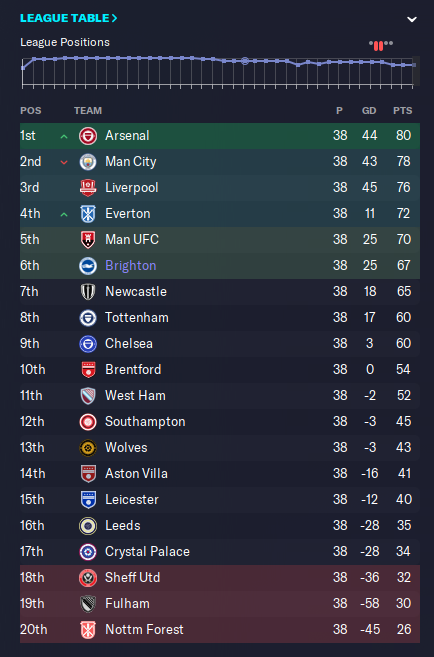Open the Chelsea team name link
The height and width of the screenshot is (657, 434).
coord(129,344)
